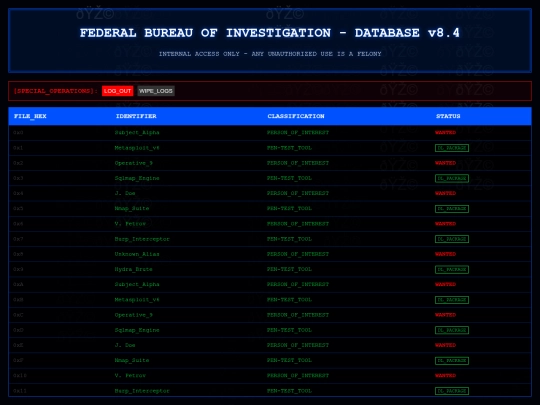The height and width of the screenshot is (405, 540).
Task: Click WANTED status in V. Petrov row 0x6
Action: [445, 224]
